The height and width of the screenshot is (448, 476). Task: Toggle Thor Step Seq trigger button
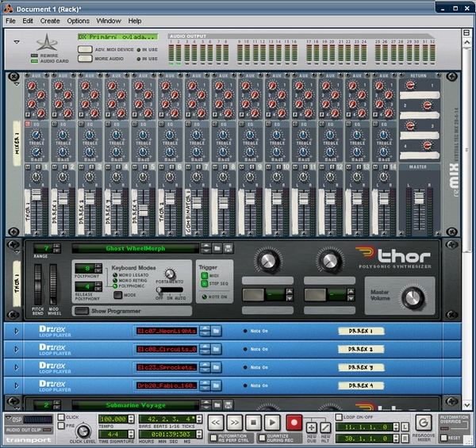(205, 284)
